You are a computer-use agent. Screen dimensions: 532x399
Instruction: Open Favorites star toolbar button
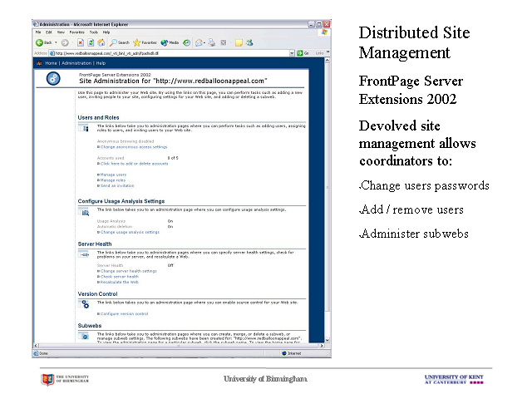pyautogui.click(x=145, y=42)
